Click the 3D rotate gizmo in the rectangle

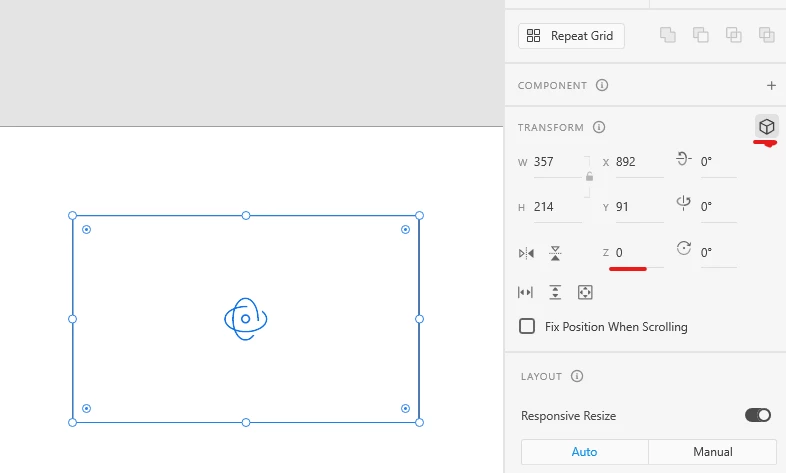[246, 319]
